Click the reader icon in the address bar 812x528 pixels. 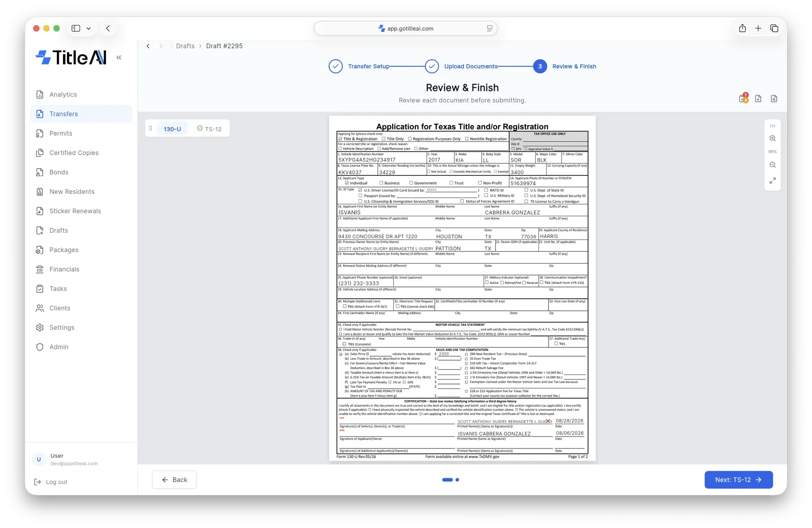point(489,28)
